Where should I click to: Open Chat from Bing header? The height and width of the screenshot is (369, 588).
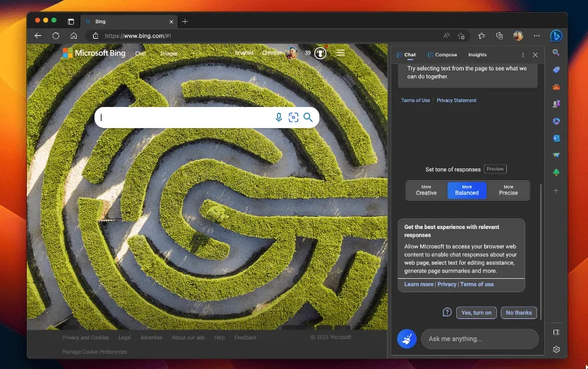point(140,54)
